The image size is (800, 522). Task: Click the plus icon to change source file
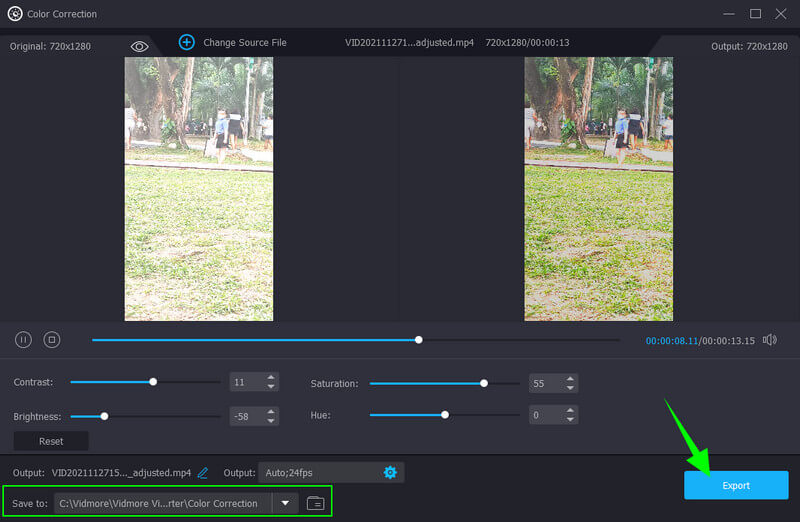coord(186,42)
